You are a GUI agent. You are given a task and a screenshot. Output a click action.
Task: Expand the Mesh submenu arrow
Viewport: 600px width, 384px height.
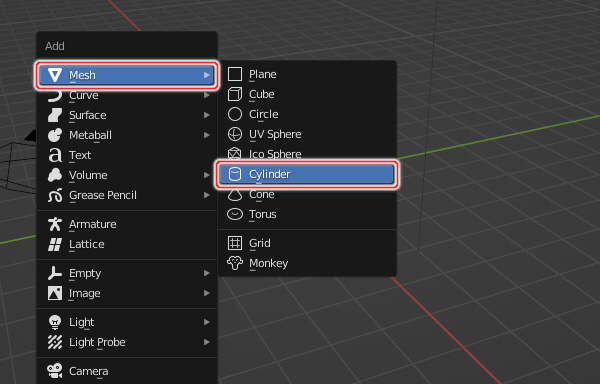[x=207, y=75]
